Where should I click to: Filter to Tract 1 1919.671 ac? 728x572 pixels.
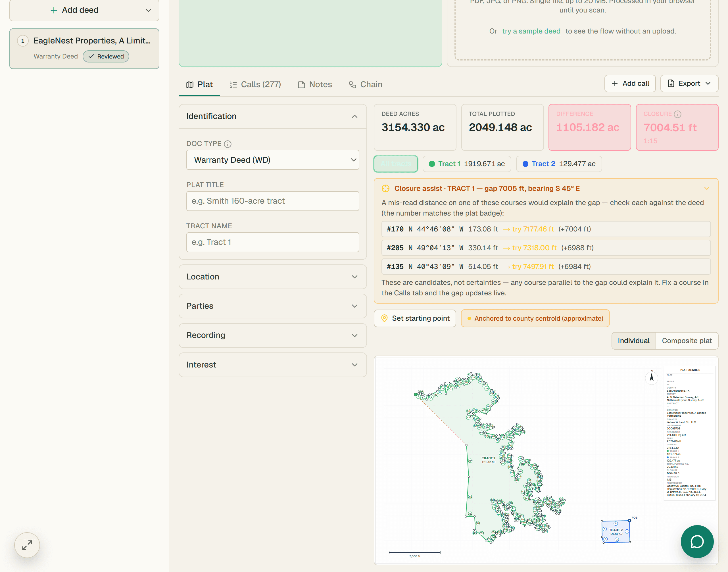coord(467,164)
